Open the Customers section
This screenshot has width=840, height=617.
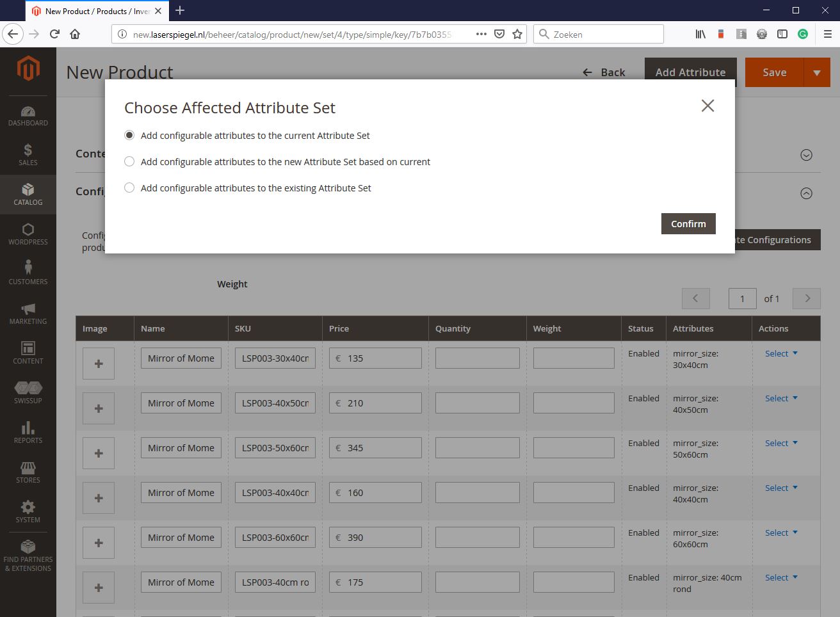(28, 272)
